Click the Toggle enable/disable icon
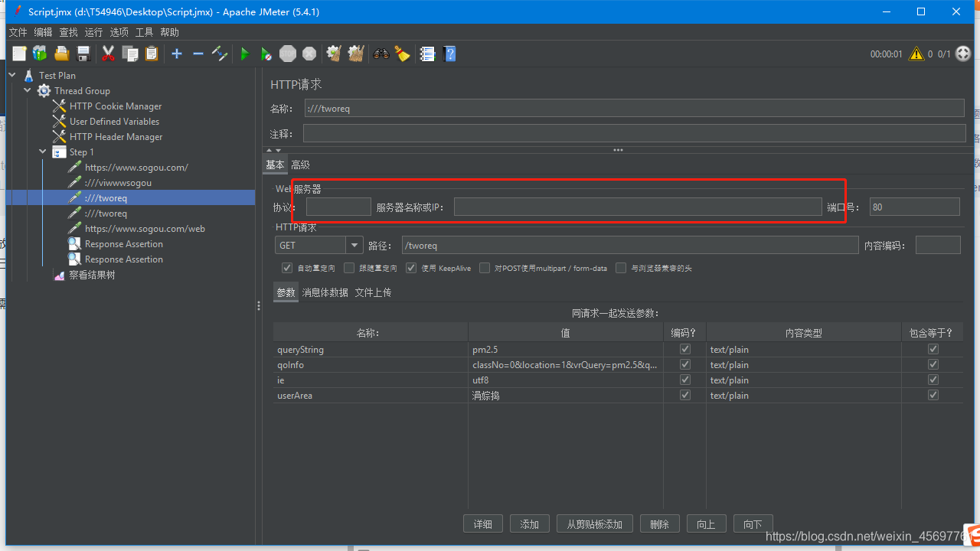The height and width of the screenshot is (551, 980). click(x=220, y=54)
